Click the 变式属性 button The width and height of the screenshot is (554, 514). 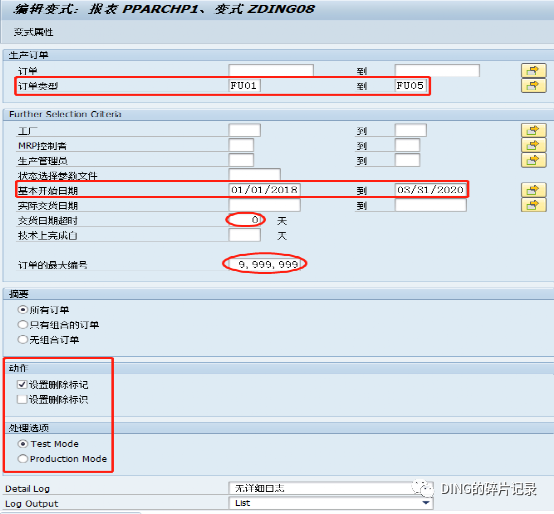[34, 32]
